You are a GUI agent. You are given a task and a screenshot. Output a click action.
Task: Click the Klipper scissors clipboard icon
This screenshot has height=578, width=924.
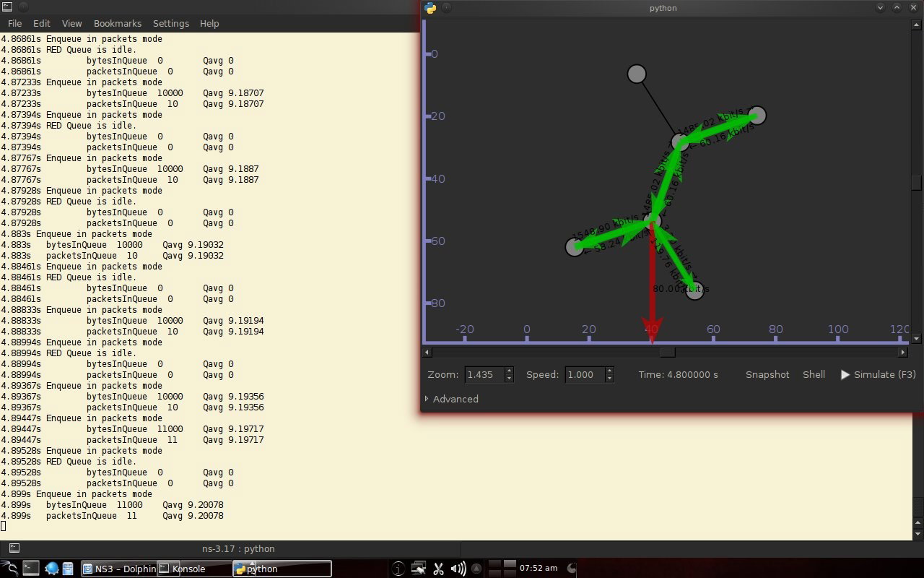(x=438, y=569)
